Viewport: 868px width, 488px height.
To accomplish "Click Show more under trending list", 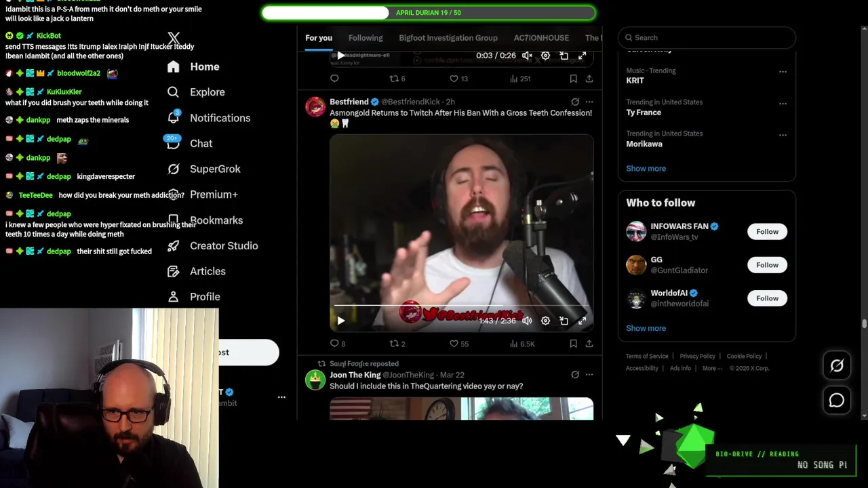I will (x=646, y=168).
